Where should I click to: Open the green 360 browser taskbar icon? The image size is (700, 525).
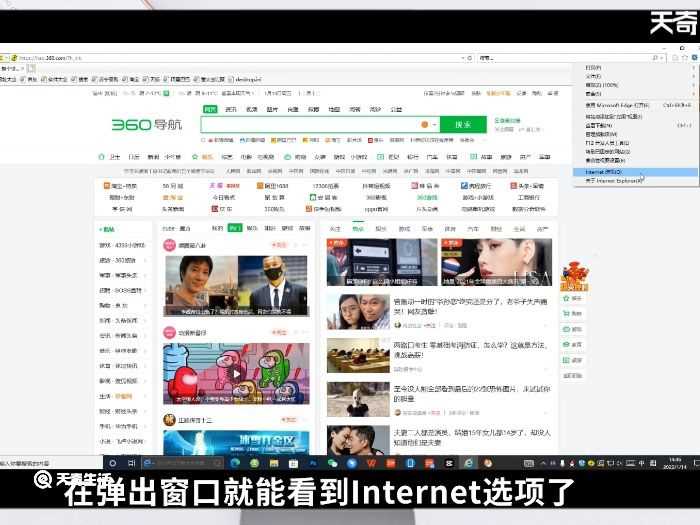(x=254, y=463)
